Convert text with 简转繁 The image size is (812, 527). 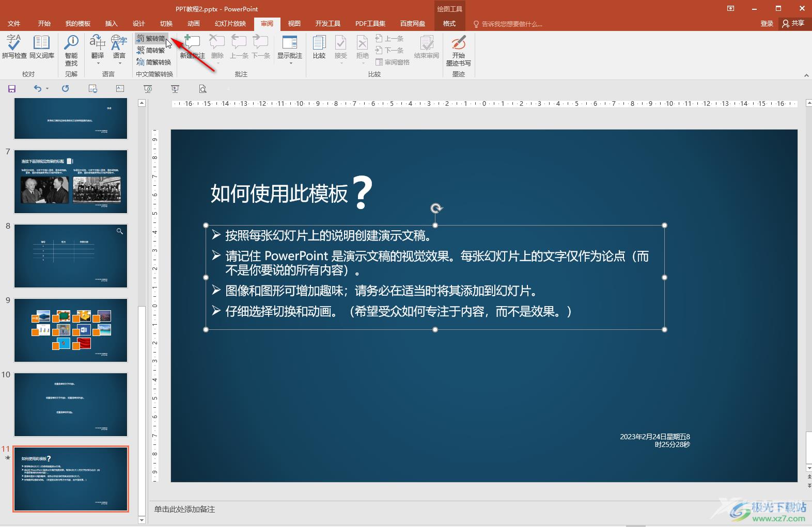[x=151, y=50]
